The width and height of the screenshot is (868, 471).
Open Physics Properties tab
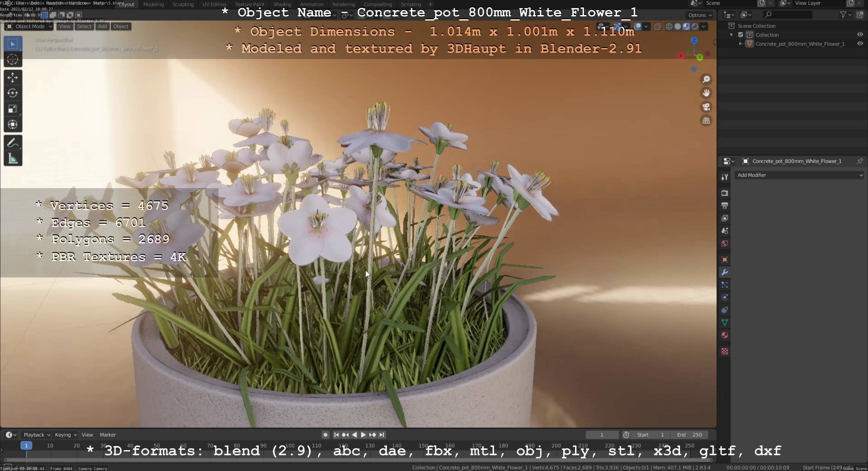[725, 298]
